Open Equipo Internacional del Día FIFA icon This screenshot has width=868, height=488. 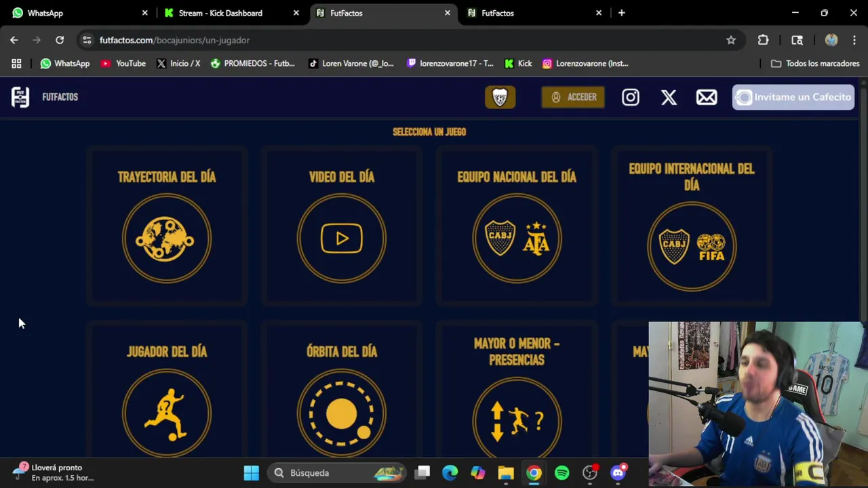[692, 247]
